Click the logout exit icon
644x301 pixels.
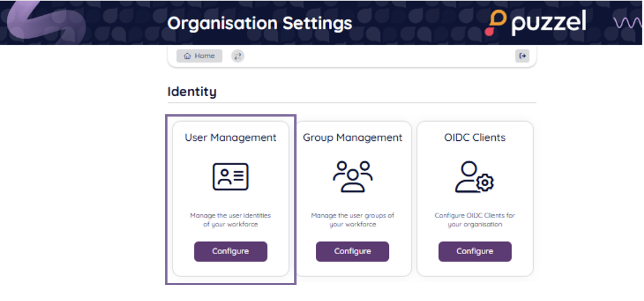pyautogui.click(x=522, y=56)
